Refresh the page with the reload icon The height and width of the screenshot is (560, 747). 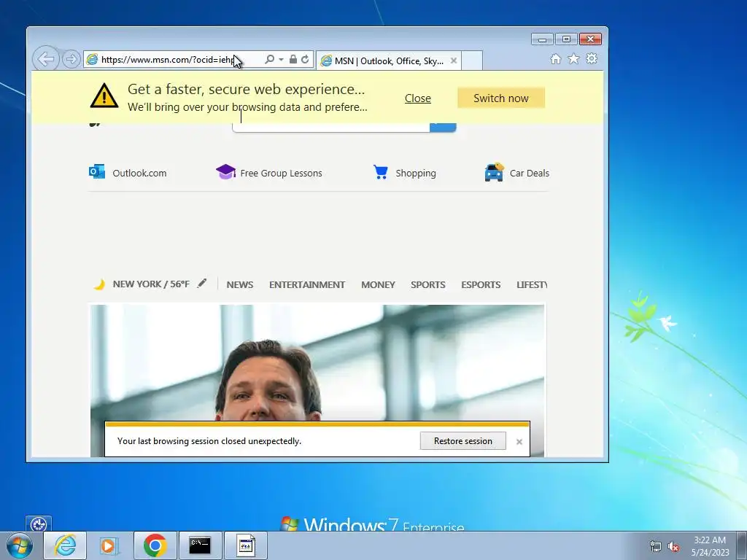pyautogui.click(x=305, y=59)
